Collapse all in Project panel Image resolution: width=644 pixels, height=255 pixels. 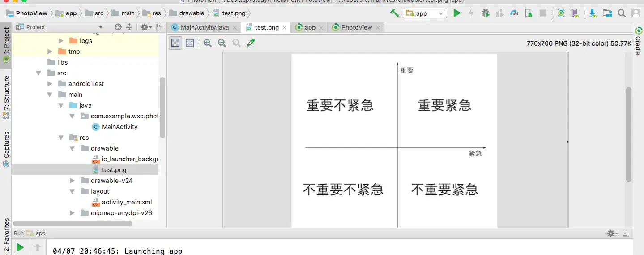tap(129, 27)
